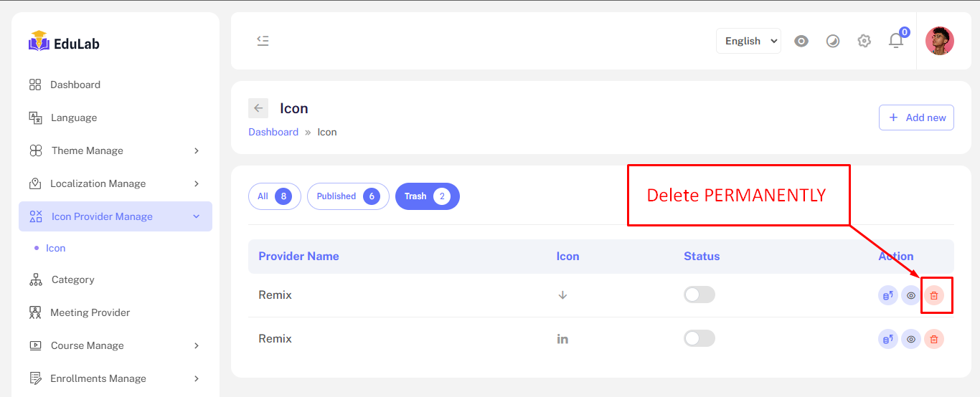Enable the status toggle for the first Remix row
Screen dimensions: 980x397
(699, 295)
